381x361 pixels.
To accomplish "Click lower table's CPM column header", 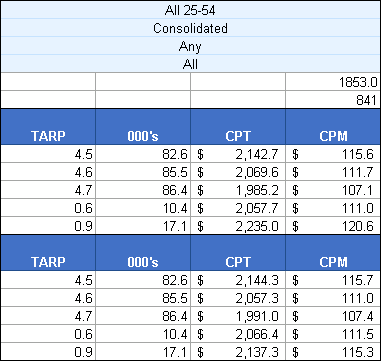I will 333,253.
